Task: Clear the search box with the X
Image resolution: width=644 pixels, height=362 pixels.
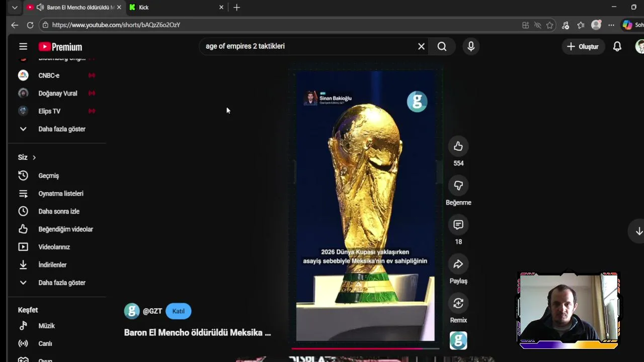Action: (x=421, y=46)
